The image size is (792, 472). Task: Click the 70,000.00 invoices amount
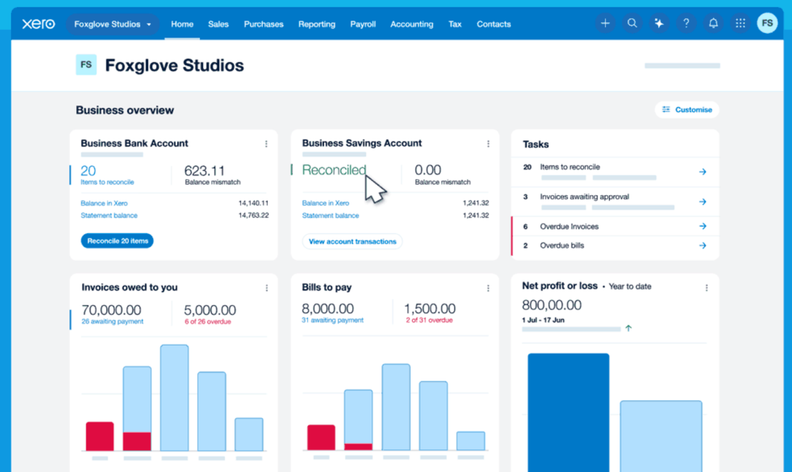111,310
